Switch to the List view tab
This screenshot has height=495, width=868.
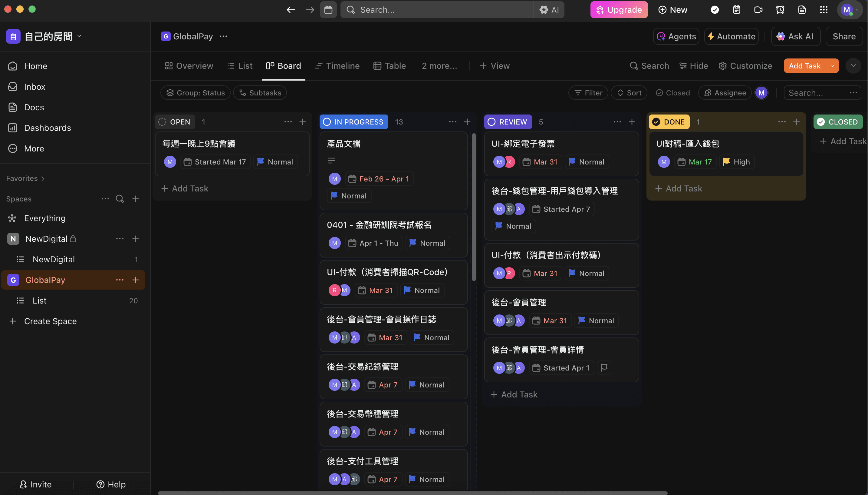[240, 66]
